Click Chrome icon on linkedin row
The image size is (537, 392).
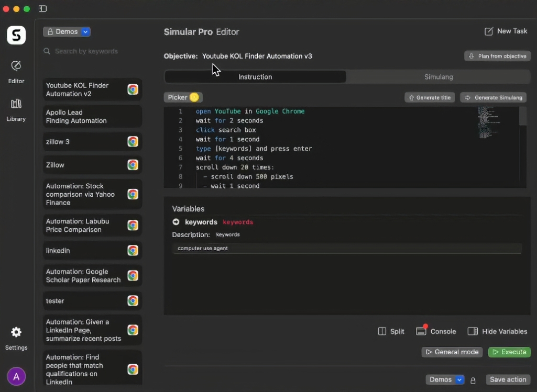coord(133,250)
